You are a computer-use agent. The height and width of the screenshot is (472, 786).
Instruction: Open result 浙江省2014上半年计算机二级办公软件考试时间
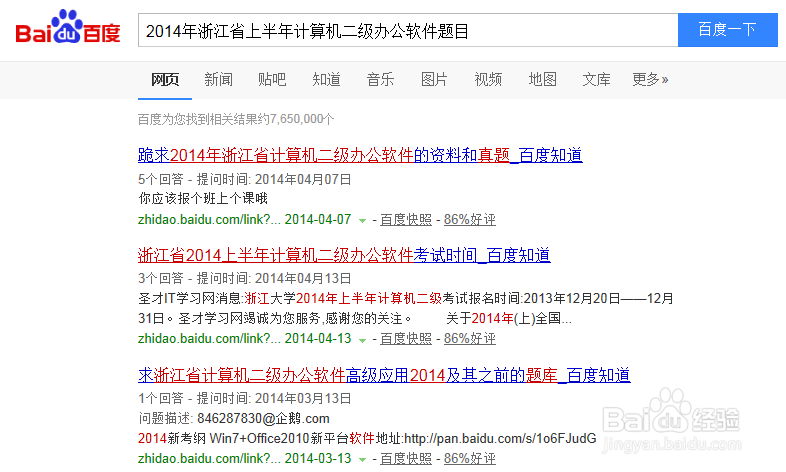(344, 256)
